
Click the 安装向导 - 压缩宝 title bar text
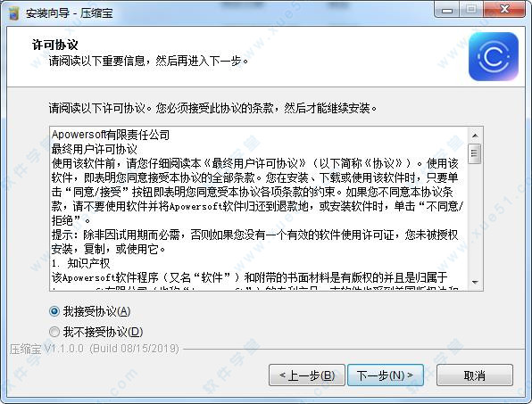tap(70, 13)
